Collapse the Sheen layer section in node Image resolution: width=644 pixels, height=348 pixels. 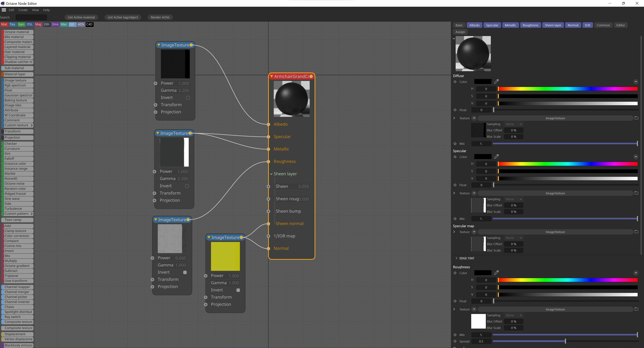click(x=271, y=174)
